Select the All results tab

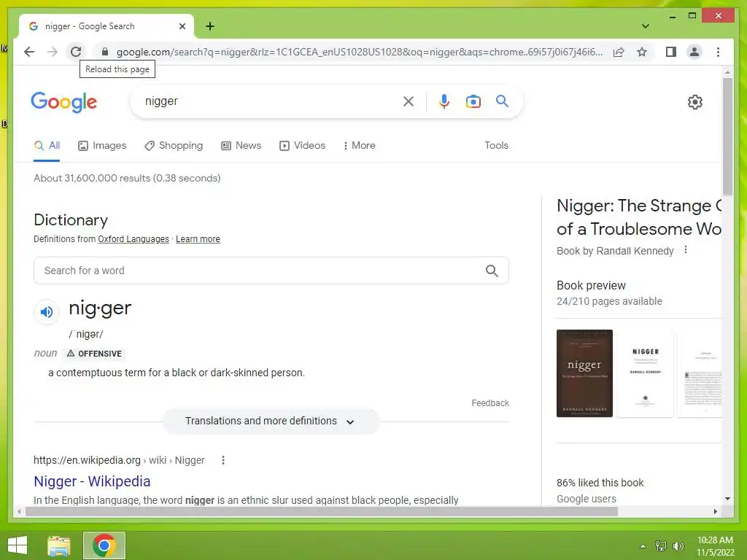(x=47, y=146)
